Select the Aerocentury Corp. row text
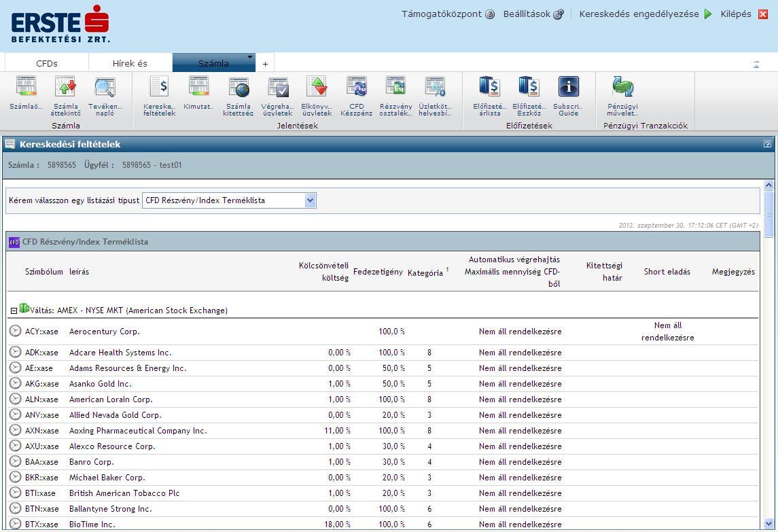The image size is (778, 532). click(104, 331)
